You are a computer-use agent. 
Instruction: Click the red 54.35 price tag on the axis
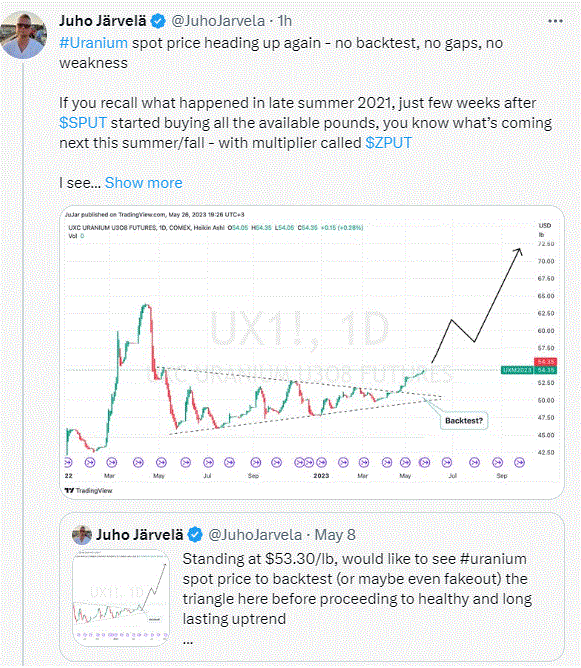(545, 362)
